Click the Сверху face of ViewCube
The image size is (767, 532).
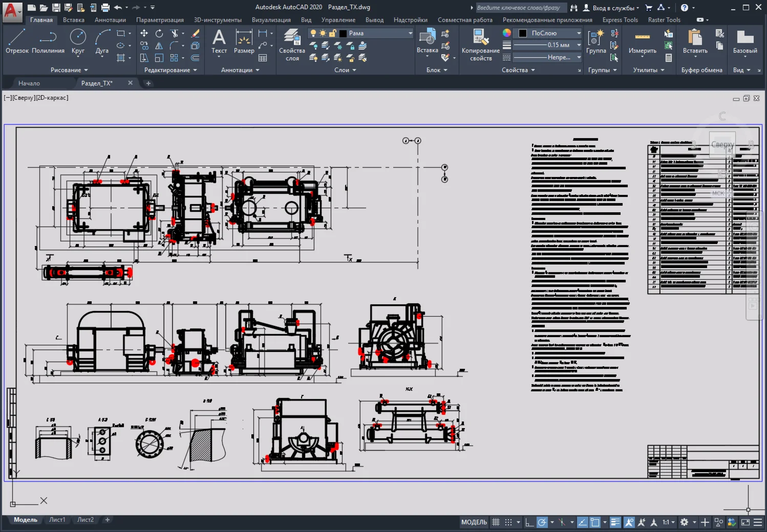click(722, 145)
